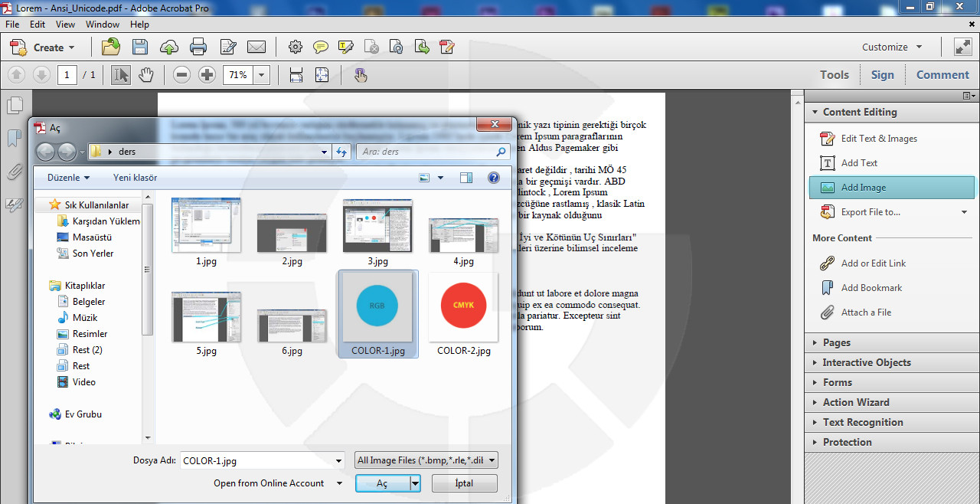Open the Page Thumbnails pane icon
980x504 pixels.
[15, 105]
